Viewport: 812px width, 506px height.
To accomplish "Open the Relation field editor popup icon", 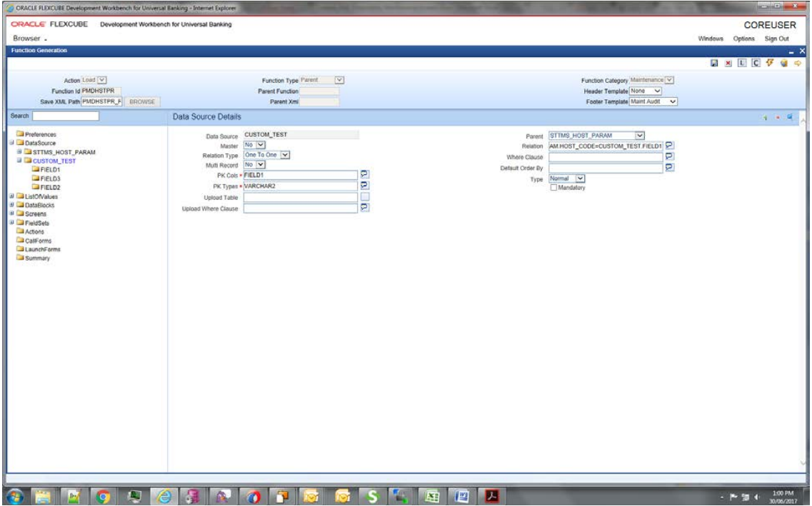I will coord(669,145).
